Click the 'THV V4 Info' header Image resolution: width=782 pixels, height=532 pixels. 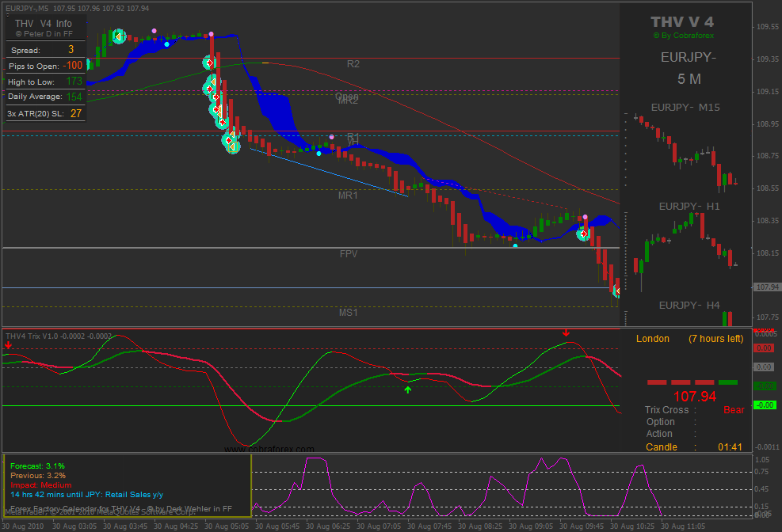(44, 24)
